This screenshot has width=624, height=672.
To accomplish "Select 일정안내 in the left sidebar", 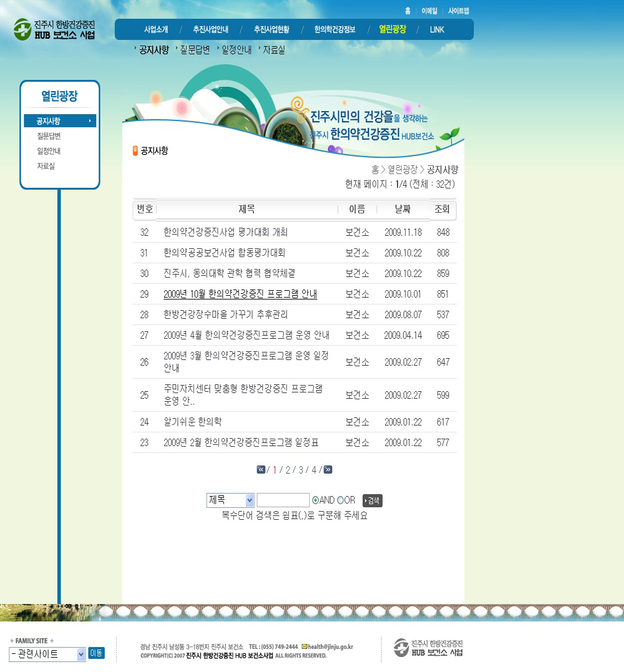I will [49, 151].
